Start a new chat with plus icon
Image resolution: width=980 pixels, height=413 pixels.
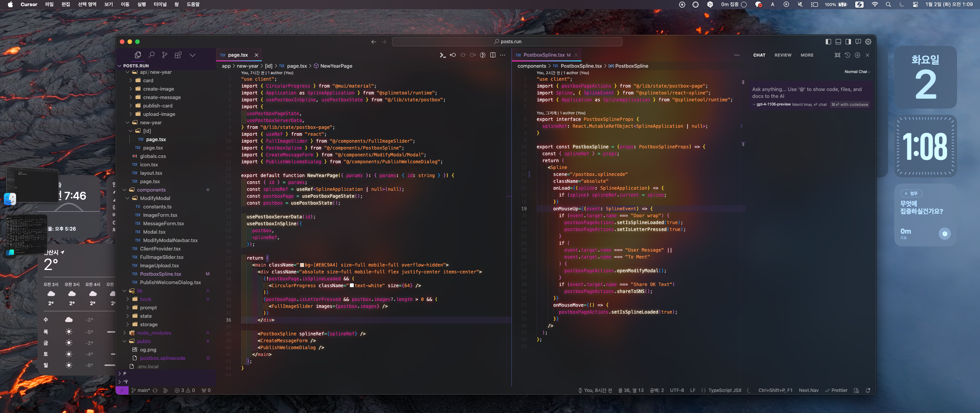857,55
